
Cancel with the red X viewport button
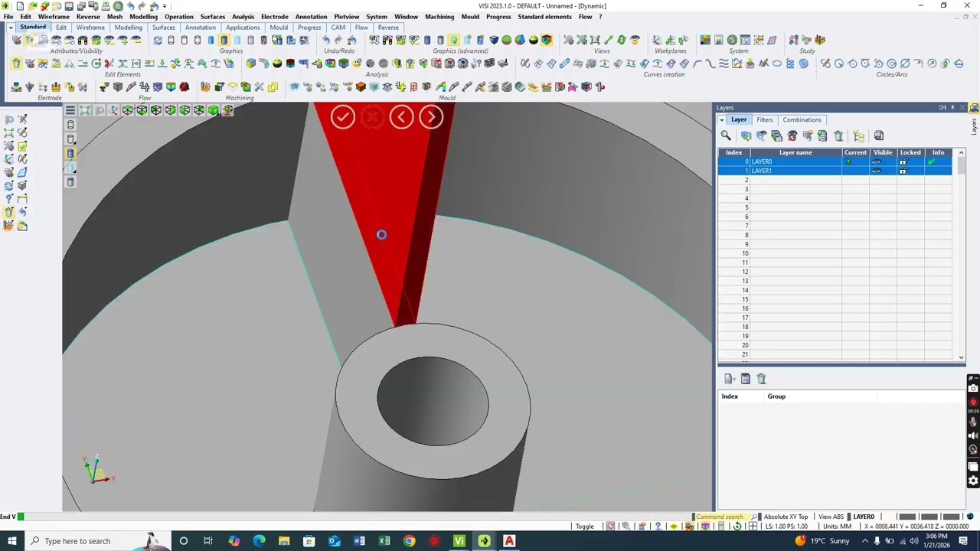click(372, 116)
